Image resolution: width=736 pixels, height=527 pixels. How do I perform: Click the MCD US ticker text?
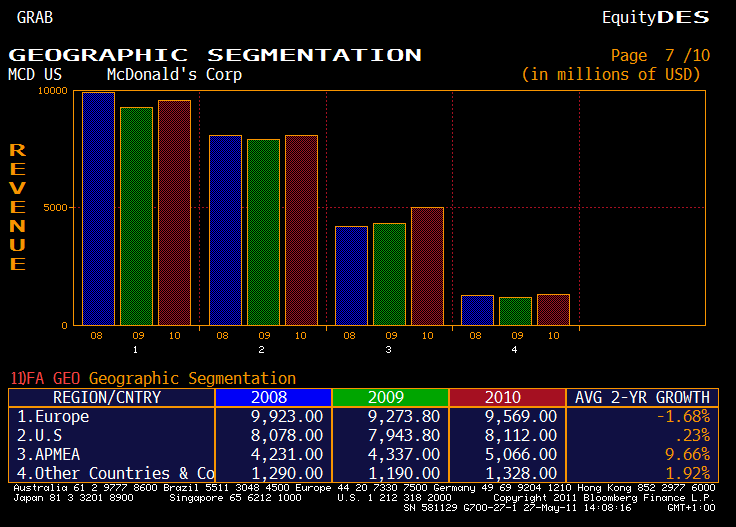pyautogui.click(x=35, y=74)
